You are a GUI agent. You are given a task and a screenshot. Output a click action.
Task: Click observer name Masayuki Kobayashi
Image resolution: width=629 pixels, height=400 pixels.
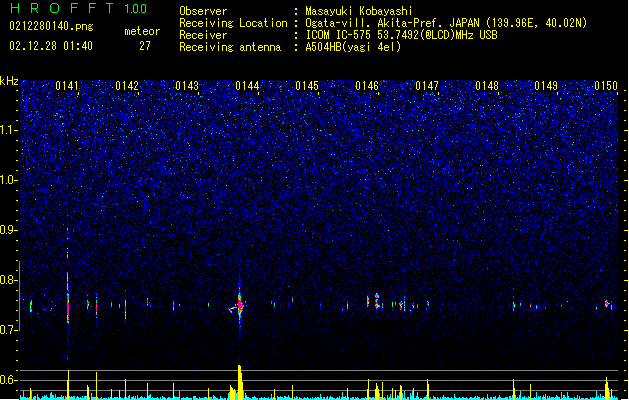point(359,11)
